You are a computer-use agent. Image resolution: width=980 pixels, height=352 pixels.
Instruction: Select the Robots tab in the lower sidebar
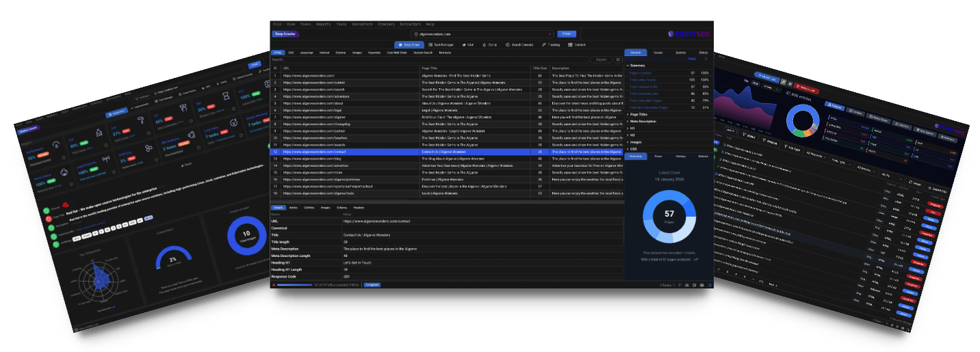703,157
